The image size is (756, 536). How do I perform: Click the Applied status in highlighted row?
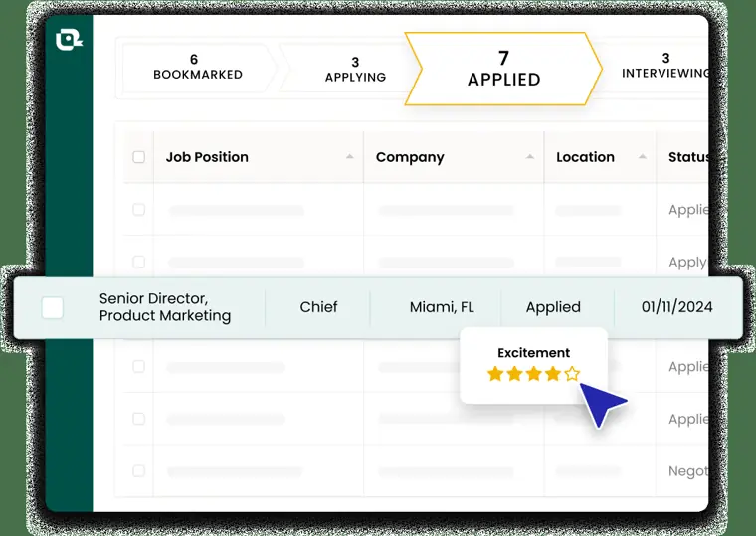click(553, 307)
